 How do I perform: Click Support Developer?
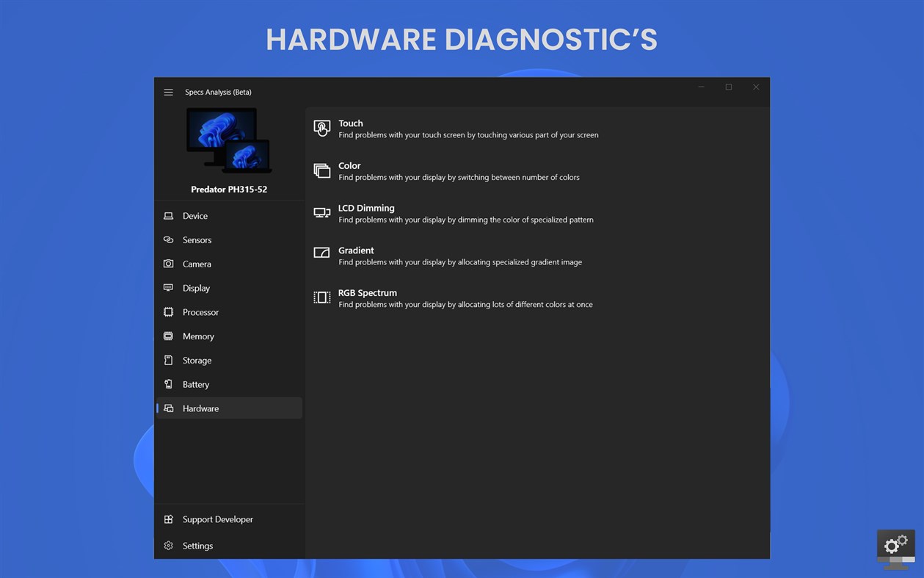217,519
